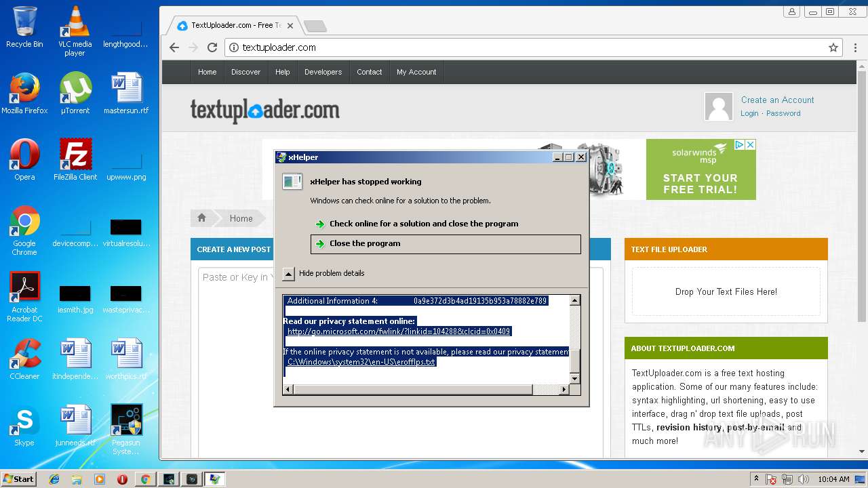Open Acrobat Reader DC desktop shortcut
868x488 pixels.
tap(24, 297)
